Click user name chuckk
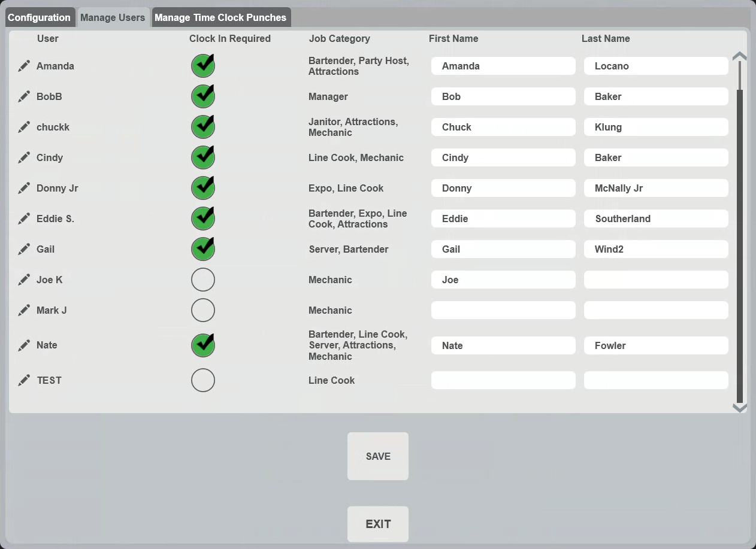Image resolution: width=756 pixels, height=549 pixels. 53,127
